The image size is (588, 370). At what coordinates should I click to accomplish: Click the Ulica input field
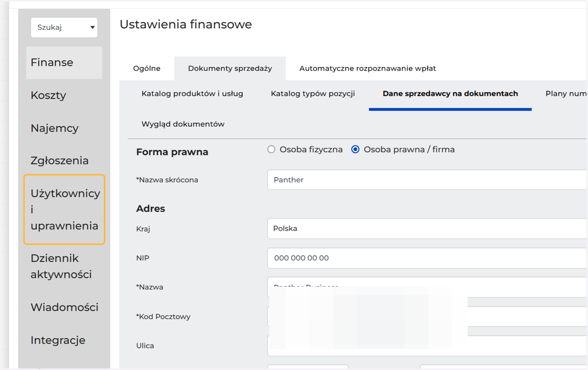pyautogui.click(x=427, y=346)
